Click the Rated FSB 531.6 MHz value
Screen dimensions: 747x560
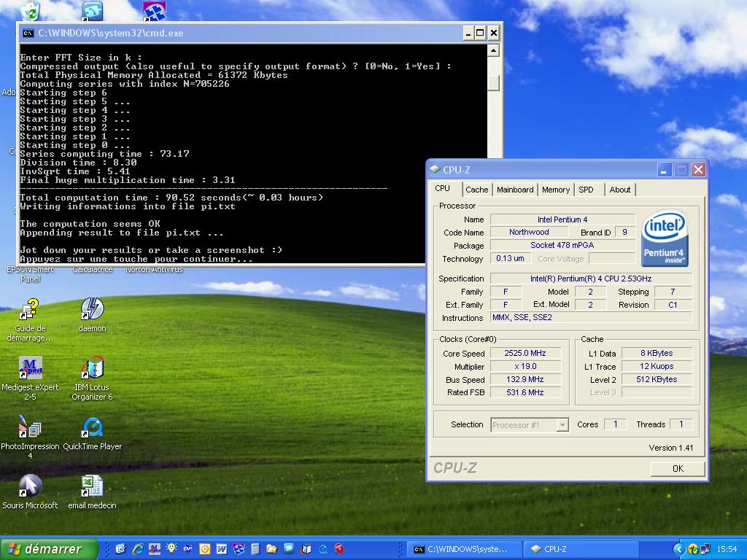[525, 392]
